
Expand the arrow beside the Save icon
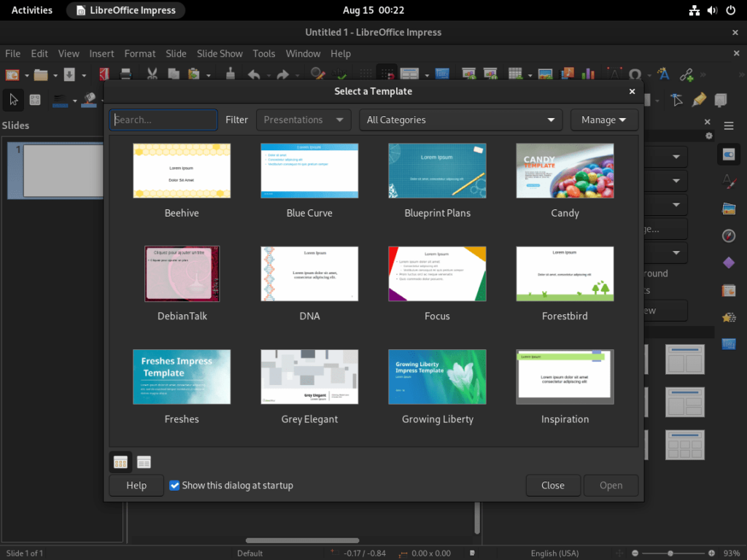(x=84, y=75)
